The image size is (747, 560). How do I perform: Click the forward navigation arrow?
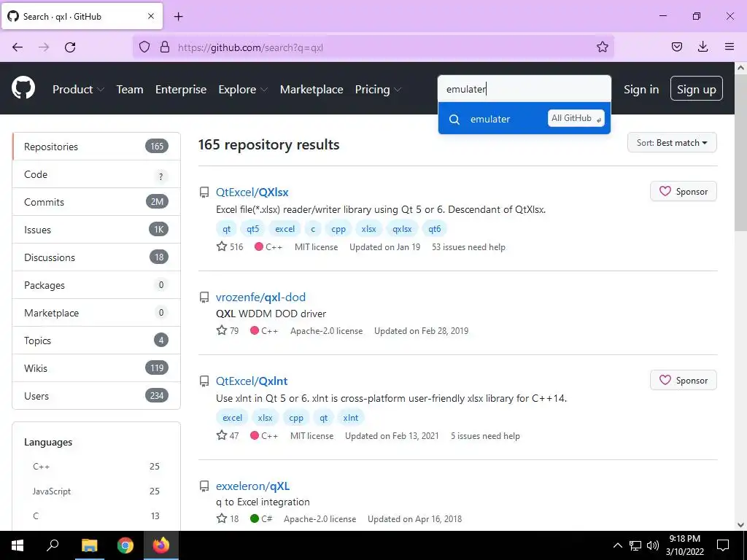[44, 47]
